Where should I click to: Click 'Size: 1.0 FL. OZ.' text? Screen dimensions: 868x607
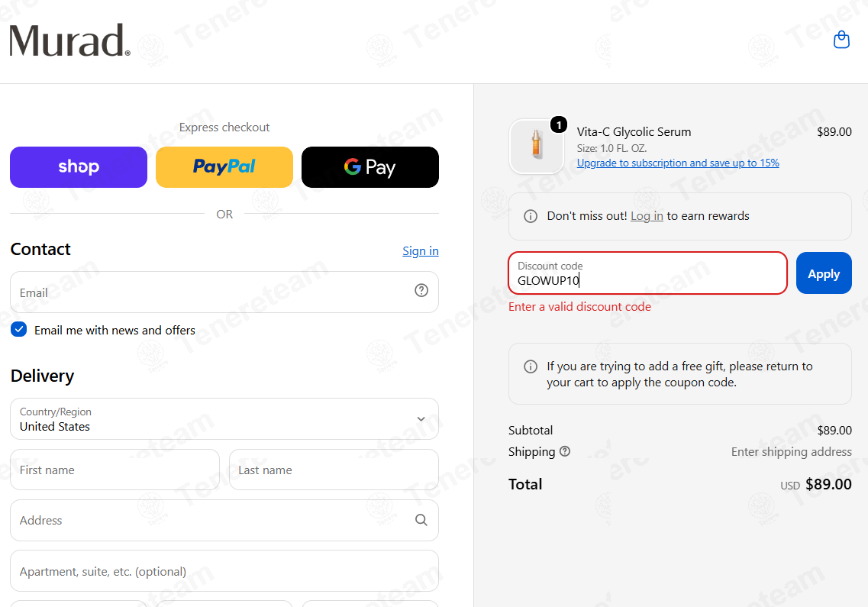click(x=611, y=148)
